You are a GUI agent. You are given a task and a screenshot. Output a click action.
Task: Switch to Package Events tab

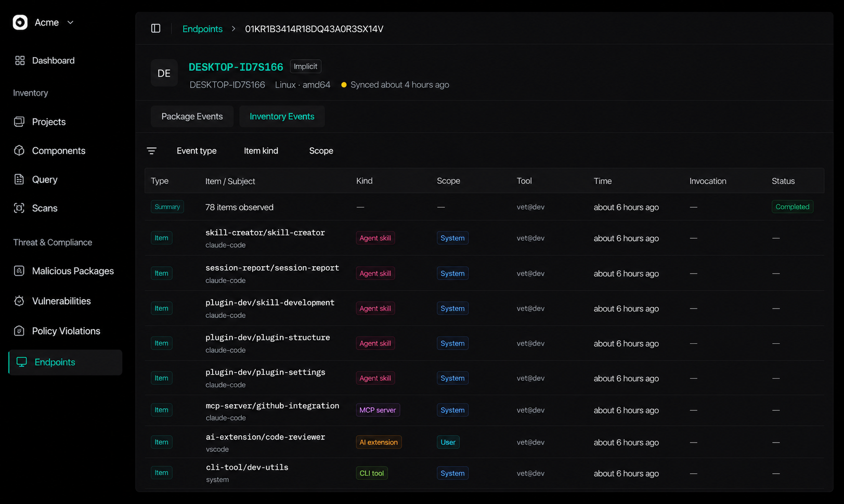(x=192, y=117)
